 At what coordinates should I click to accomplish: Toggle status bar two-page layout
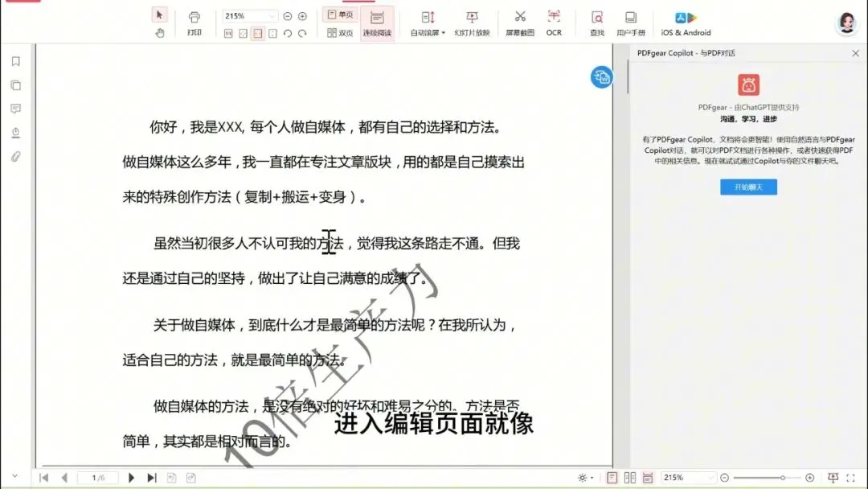tap(629, 478)
